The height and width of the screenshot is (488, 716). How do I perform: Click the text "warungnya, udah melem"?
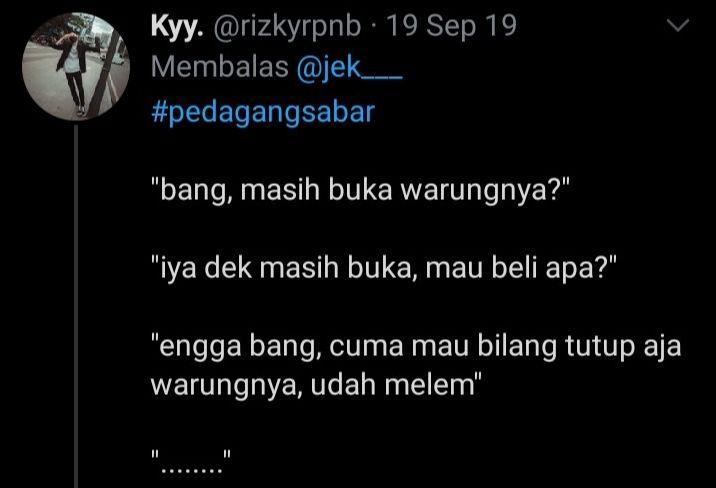coord(316,385)
